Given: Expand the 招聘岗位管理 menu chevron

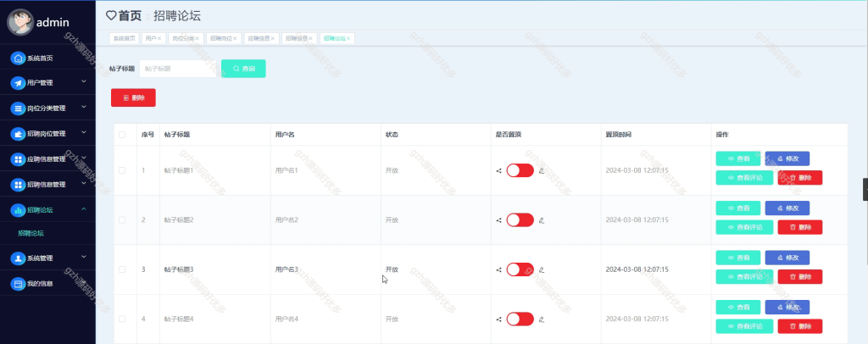Looking at the screenshot, I should coord(84,132).
